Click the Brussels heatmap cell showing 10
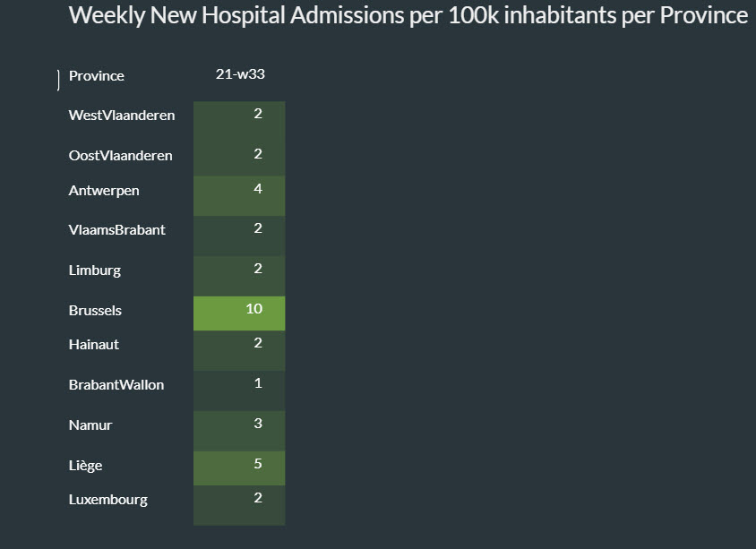756x549 pixels. click(239, 313)
